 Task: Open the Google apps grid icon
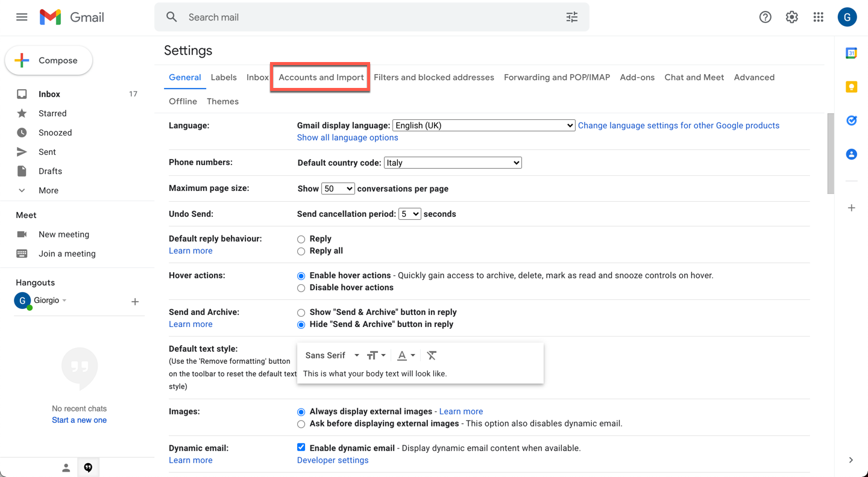[x=818, y=17]
